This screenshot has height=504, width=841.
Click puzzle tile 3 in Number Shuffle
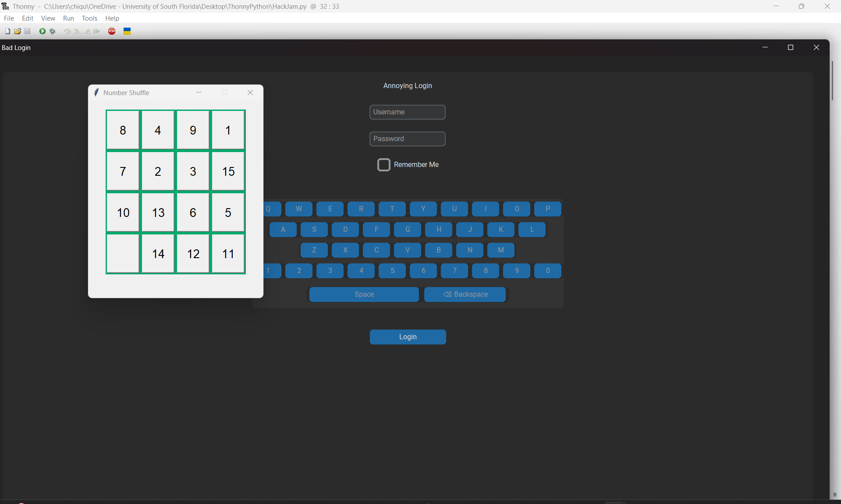pyautogui.click(x=193, y=171)
